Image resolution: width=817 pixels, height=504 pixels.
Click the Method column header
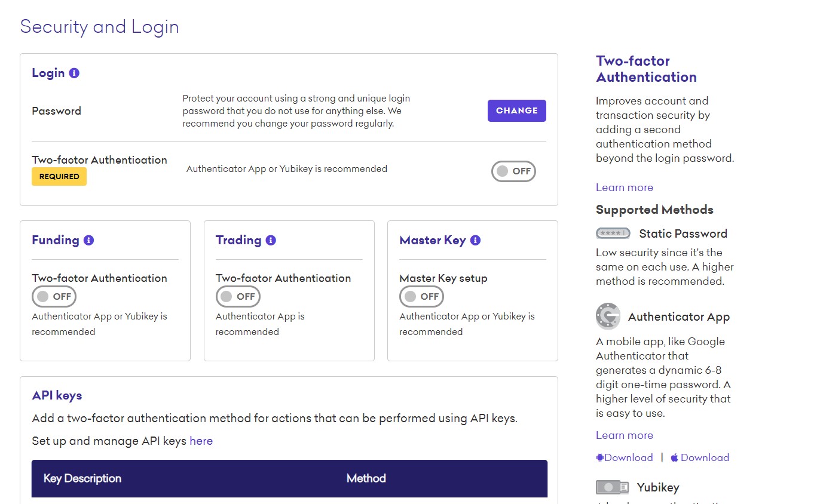[x=366, y=478]
